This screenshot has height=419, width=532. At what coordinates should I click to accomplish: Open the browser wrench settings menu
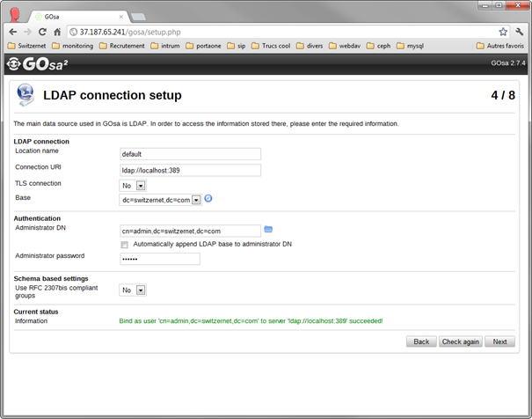click(x=519, y=32)
